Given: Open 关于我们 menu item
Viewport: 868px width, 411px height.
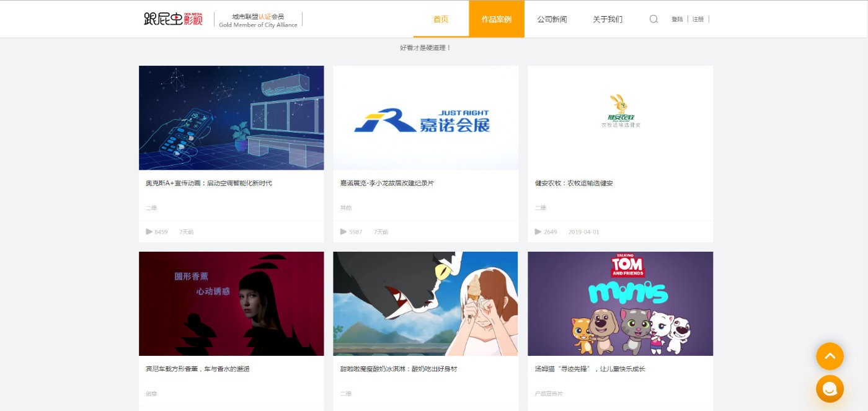Looking at the screenshot, I should pyautogui.click(x=608, y=19).
